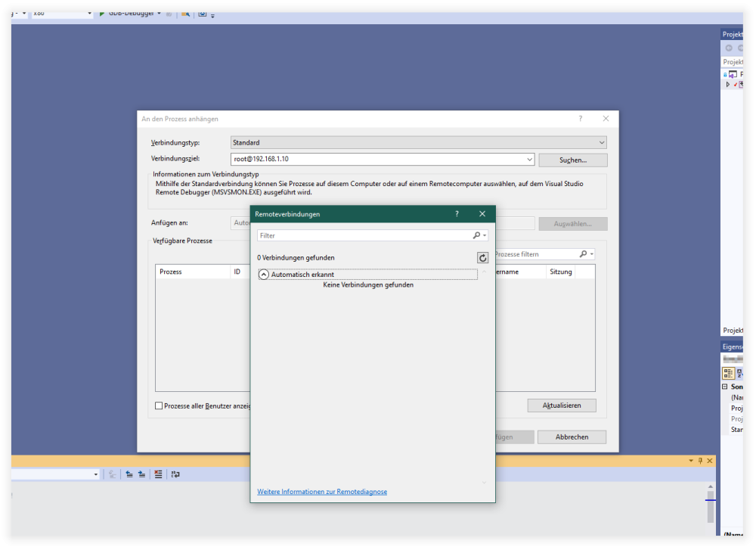Collapse the 'Automatisch erkannt' section
This screenshot has width=756, height=547.
264,275
